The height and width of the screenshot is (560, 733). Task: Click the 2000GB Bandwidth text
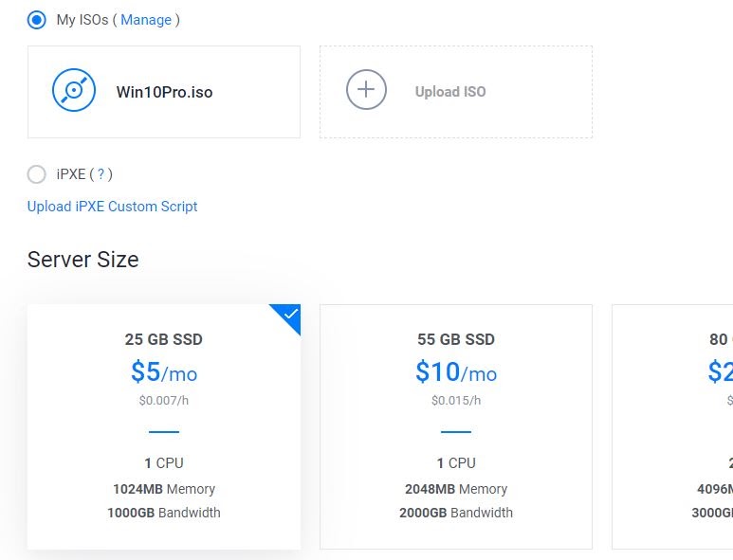point(456,513)
